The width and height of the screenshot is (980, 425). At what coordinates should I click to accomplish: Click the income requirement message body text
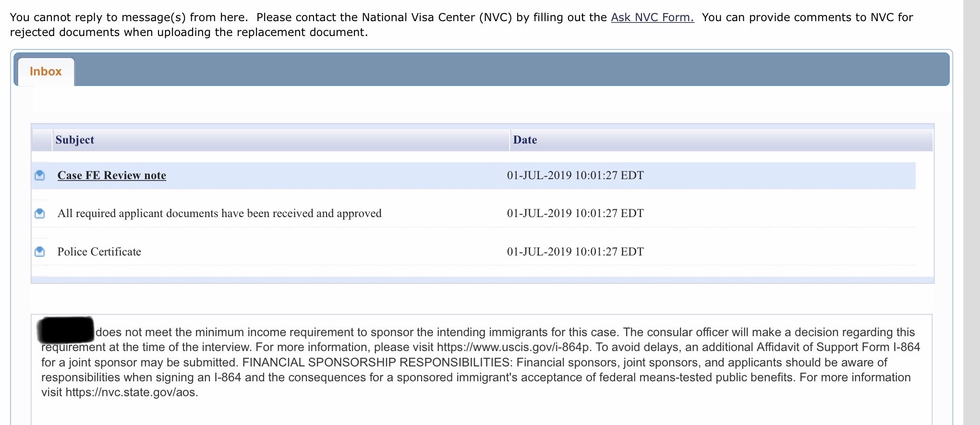(480, 362)
